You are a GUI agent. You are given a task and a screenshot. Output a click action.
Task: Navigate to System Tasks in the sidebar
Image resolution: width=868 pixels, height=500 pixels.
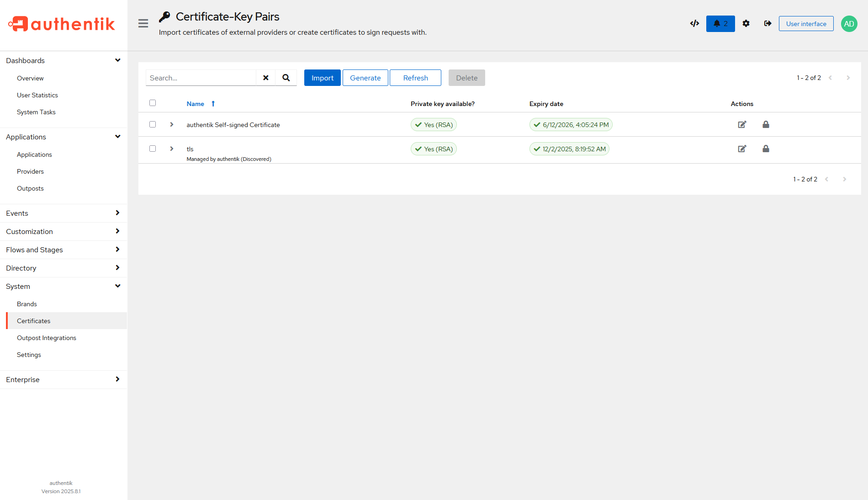click(36, 112)
